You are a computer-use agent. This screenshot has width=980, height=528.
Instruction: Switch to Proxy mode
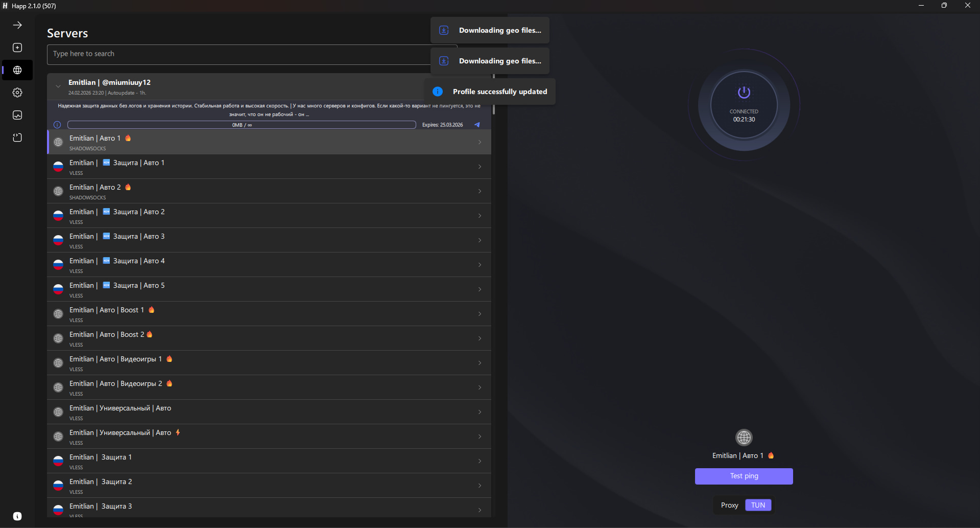pyautogui.click(x=729, y=505)
